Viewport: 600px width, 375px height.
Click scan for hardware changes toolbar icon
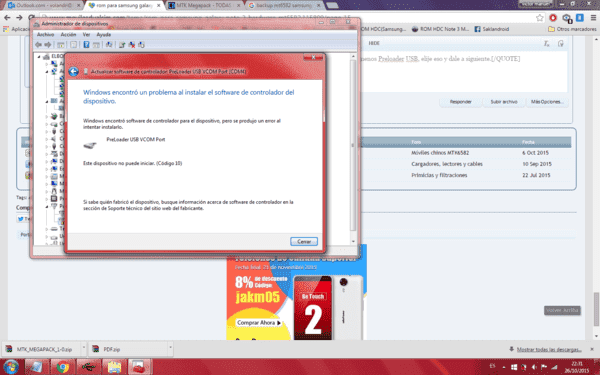coord(109,45)
